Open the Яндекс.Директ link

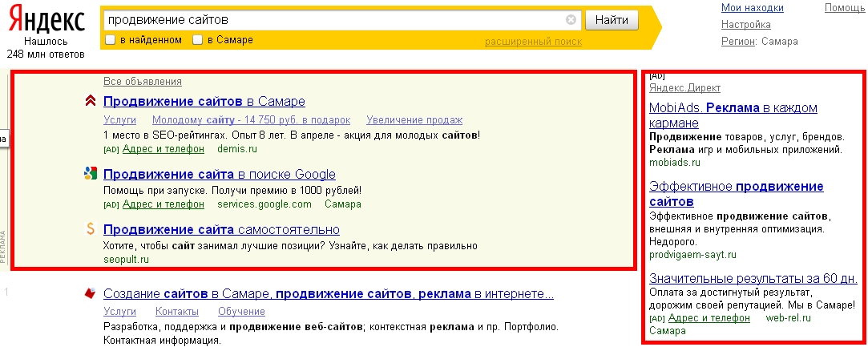click(x=684, y=88)
